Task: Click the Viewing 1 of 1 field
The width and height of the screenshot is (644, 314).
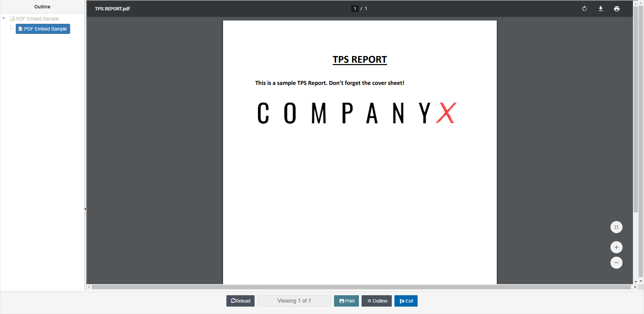Action: pyautogui.click(x=294, y=301)
